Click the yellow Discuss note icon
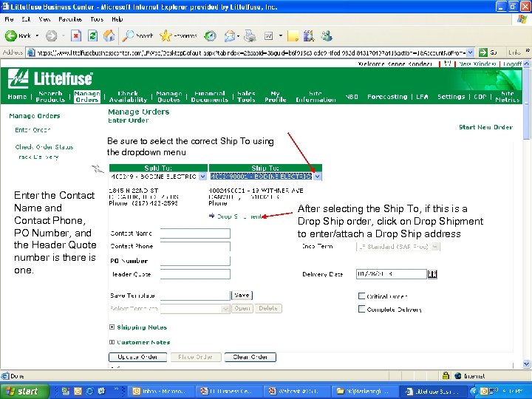Viewport: 532px width, 399px height. (293, 35)
